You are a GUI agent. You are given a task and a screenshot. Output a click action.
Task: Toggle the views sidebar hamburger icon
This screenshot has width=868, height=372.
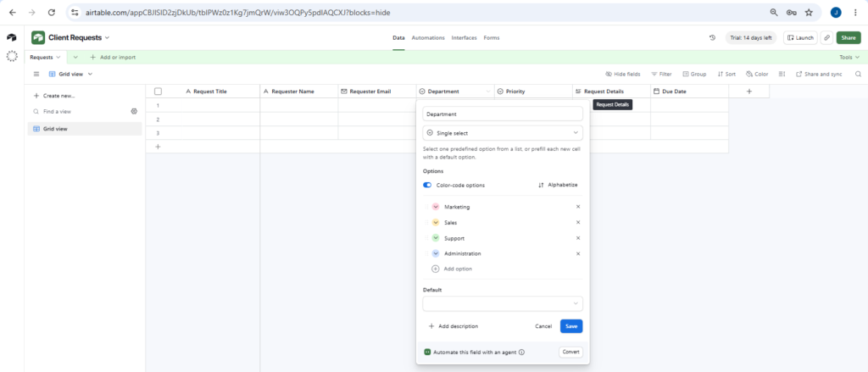tap(36, 74)
